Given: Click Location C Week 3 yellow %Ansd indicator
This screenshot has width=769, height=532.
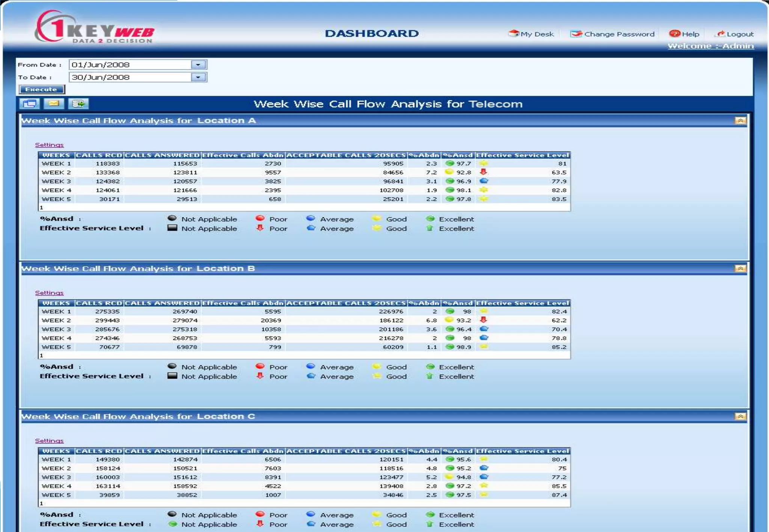Looking at the screenshot, I should (x=449, y=477).
